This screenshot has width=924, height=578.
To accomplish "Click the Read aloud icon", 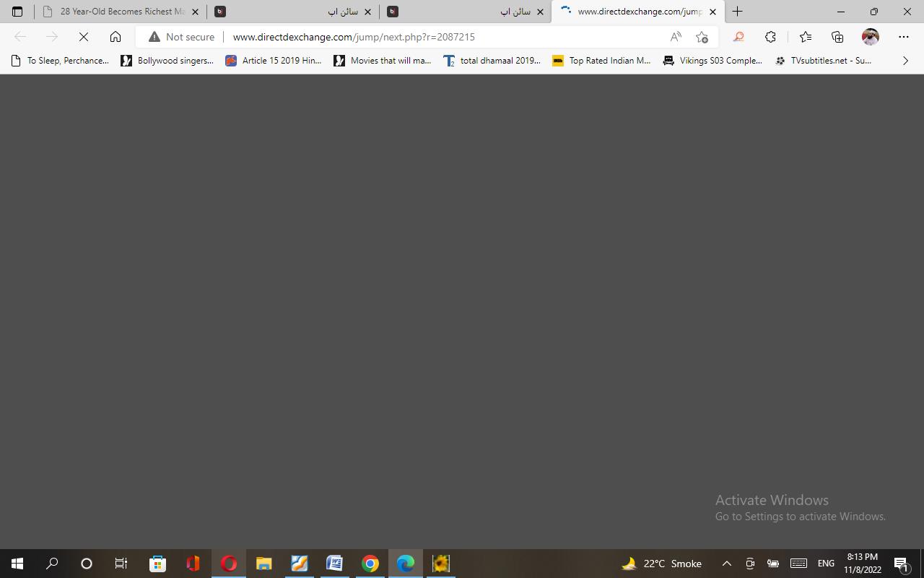I will point(676,37).
